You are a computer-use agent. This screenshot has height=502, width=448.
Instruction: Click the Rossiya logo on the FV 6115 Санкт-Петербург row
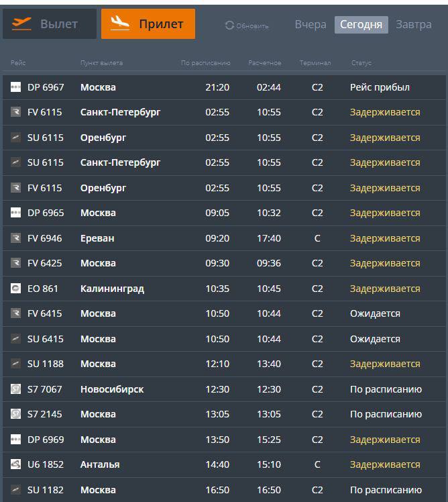point(15,112)
